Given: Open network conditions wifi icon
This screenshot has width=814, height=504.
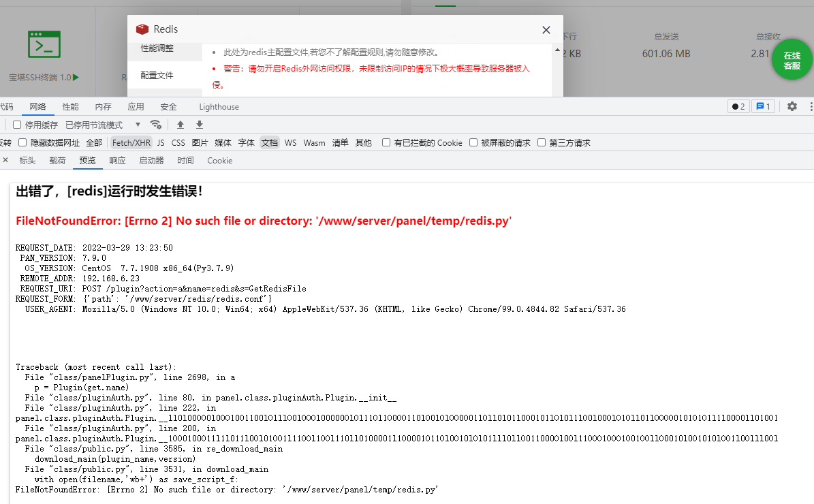Looking at the screenshot, I should click(x=156, y=125).
